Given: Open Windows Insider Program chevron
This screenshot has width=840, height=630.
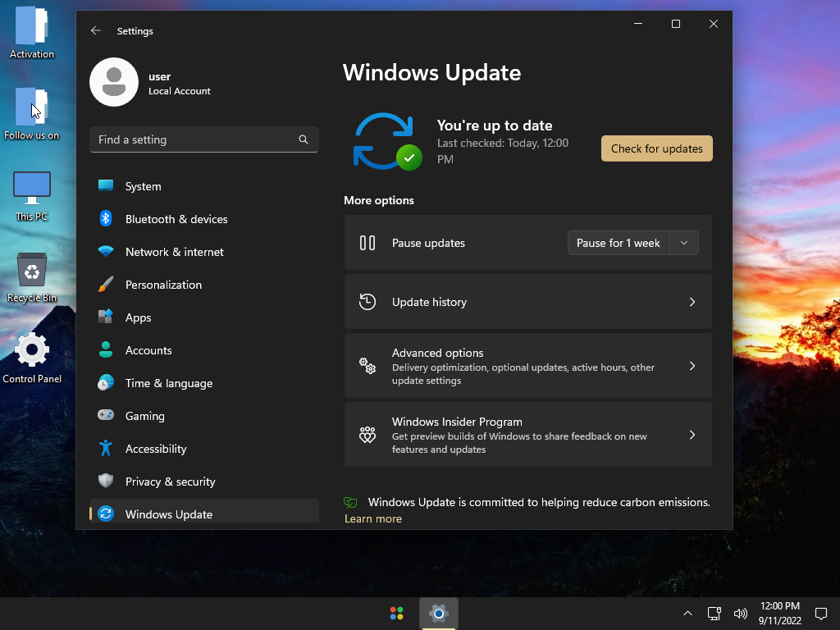Looking at the screenshot, I should tap(692, 435).
